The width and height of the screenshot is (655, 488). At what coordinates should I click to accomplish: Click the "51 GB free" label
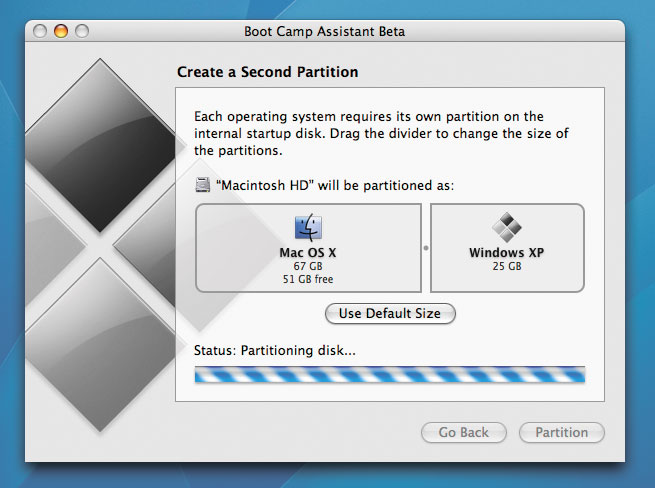(x=308, y=279)
